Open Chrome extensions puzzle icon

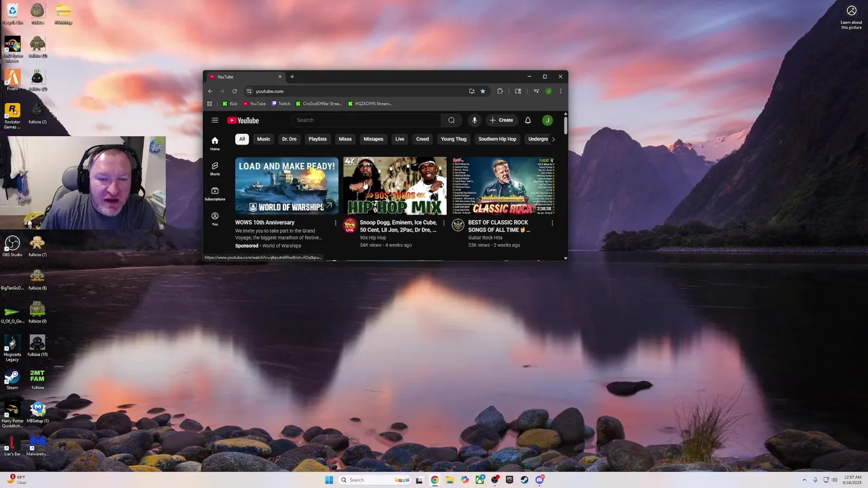point(500,91)
